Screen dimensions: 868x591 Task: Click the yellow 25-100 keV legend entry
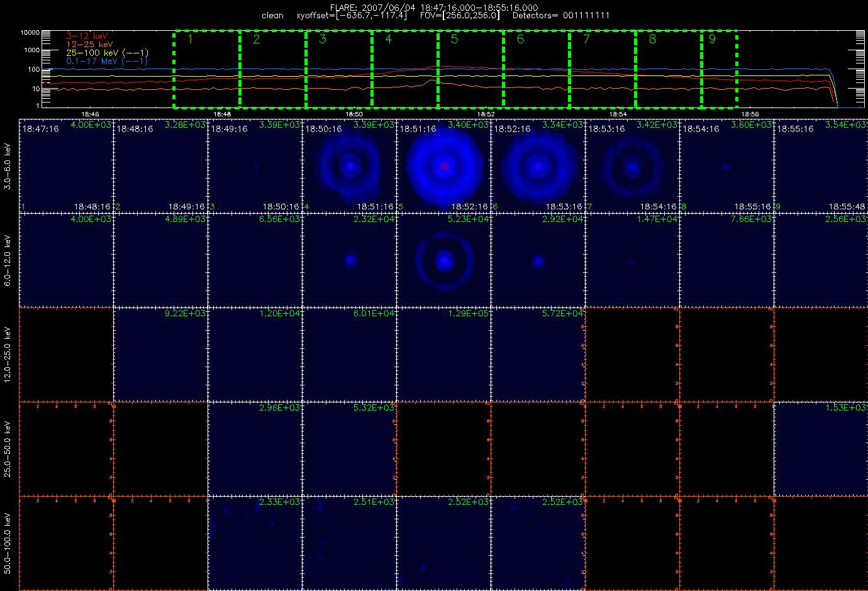coord(107,53)
